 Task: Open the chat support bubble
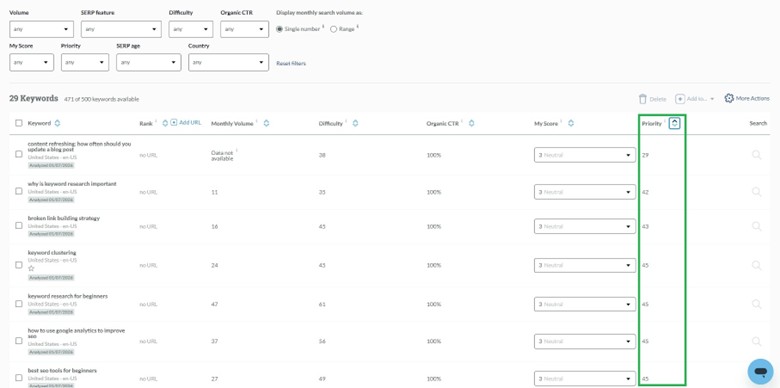tap(760, 372)
